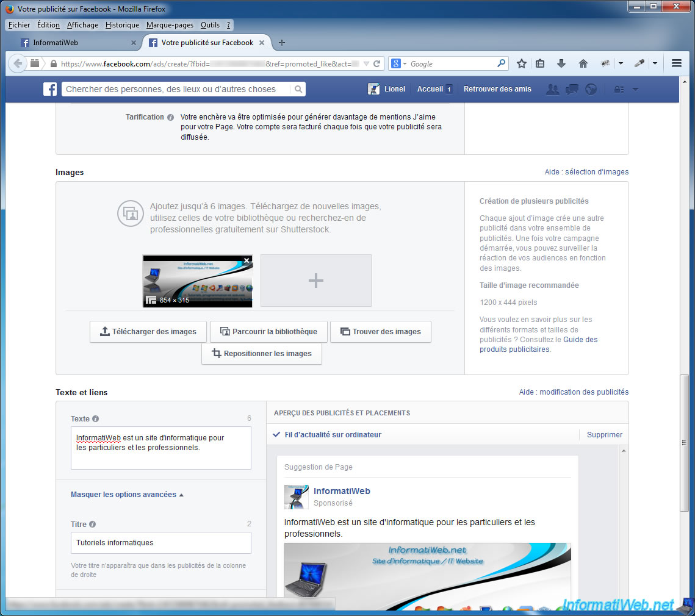This screenshot has width=695, height=616.
Task: Click the Texte ad description field
Action: (x=161, y=448)
